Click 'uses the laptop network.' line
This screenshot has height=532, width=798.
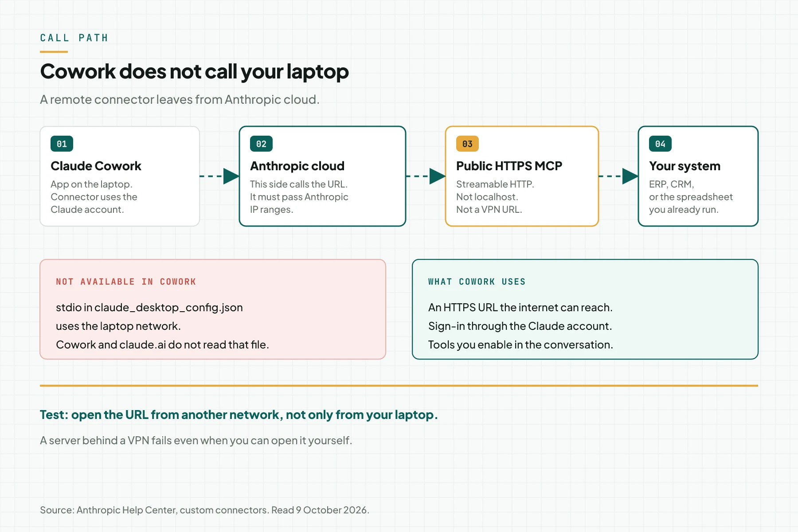118,326
